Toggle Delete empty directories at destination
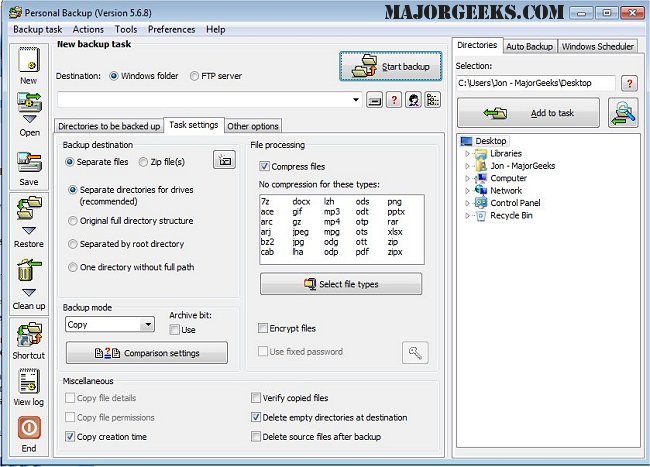 pos(256,417)
